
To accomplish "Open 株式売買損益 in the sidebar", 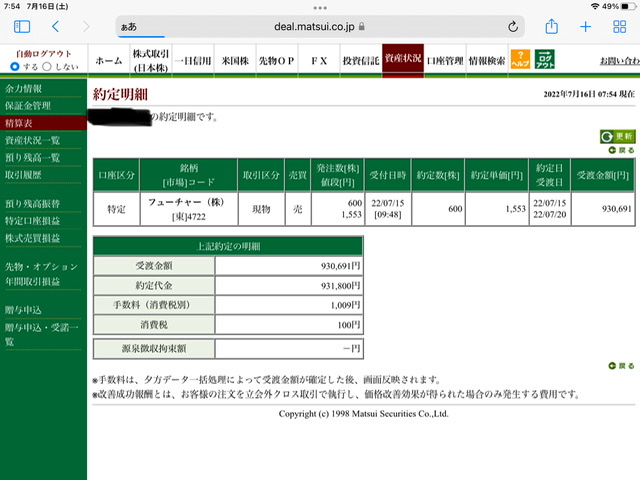I will [32, 238].
